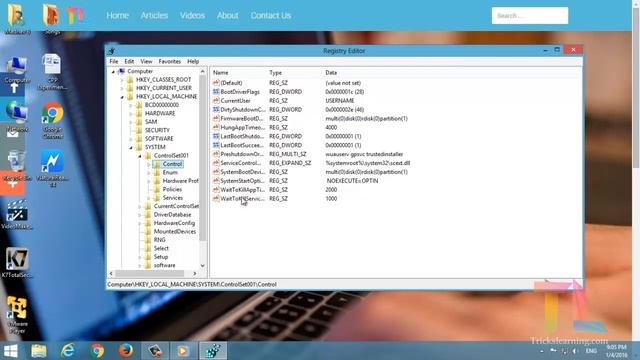640x360 pixels.
Task: Collapse the HKEY_LOCAL_MACHINE tree node
Action: point(122,97)
